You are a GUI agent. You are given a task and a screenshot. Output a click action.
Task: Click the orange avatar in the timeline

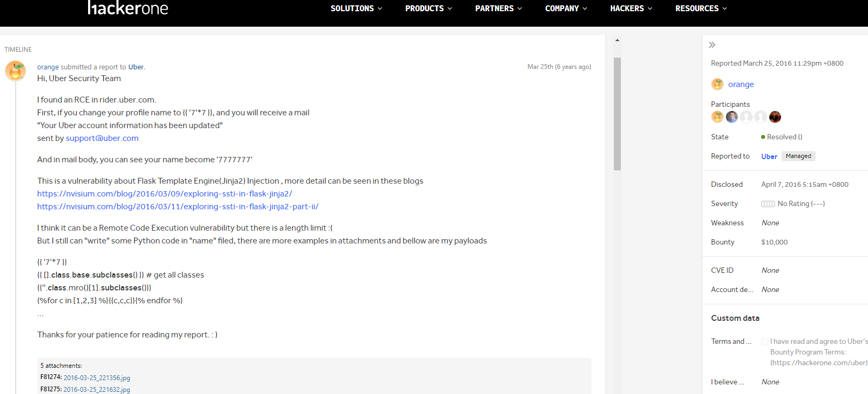click(15, 70)
